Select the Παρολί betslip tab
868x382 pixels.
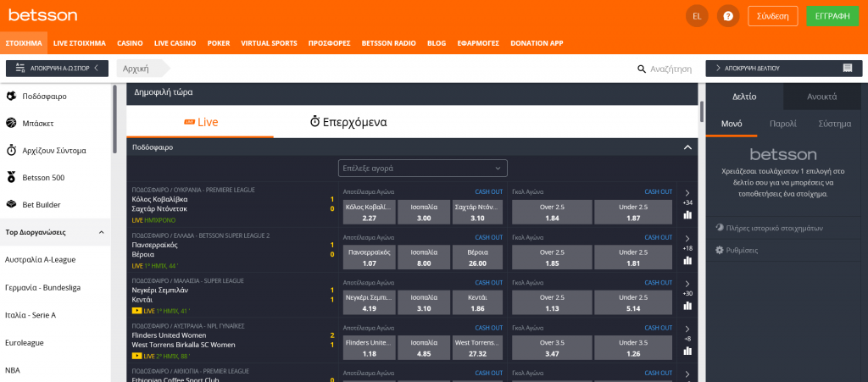coord(782,123)
